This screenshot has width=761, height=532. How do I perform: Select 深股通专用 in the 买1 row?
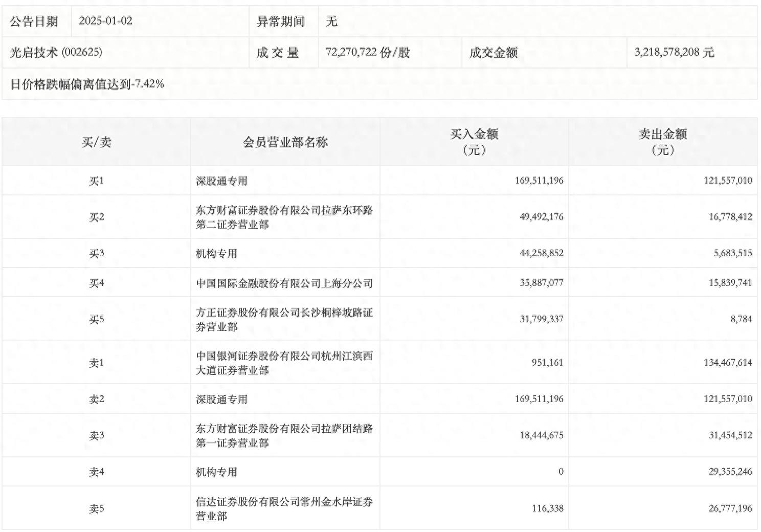click(215, 180)
